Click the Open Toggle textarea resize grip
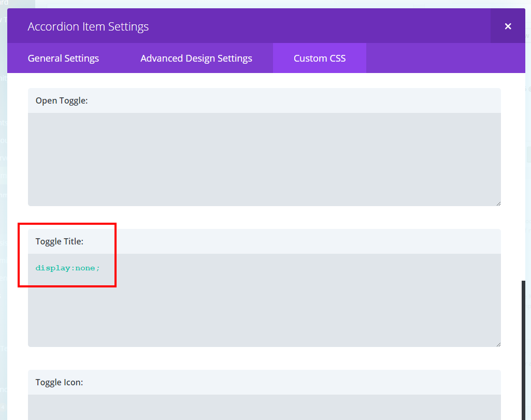 (498, 202)
